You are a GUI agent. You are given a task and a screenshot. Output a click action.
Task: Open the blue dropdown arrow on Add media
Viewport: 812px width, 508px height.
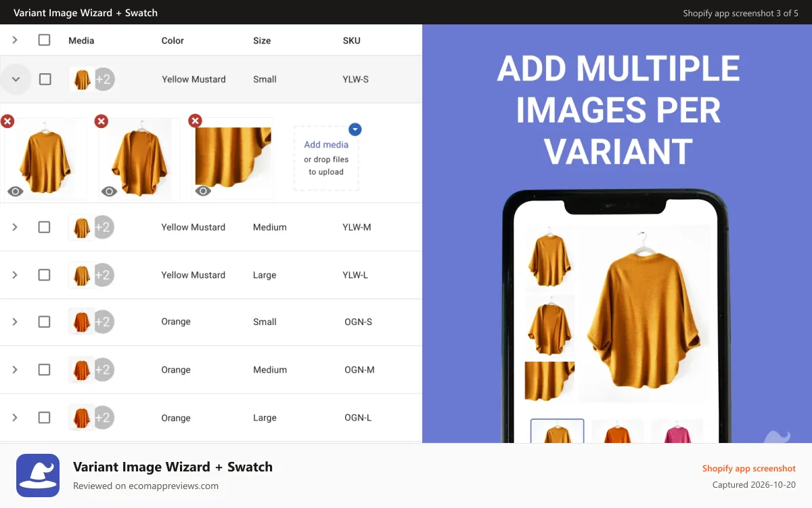[355, 129]
